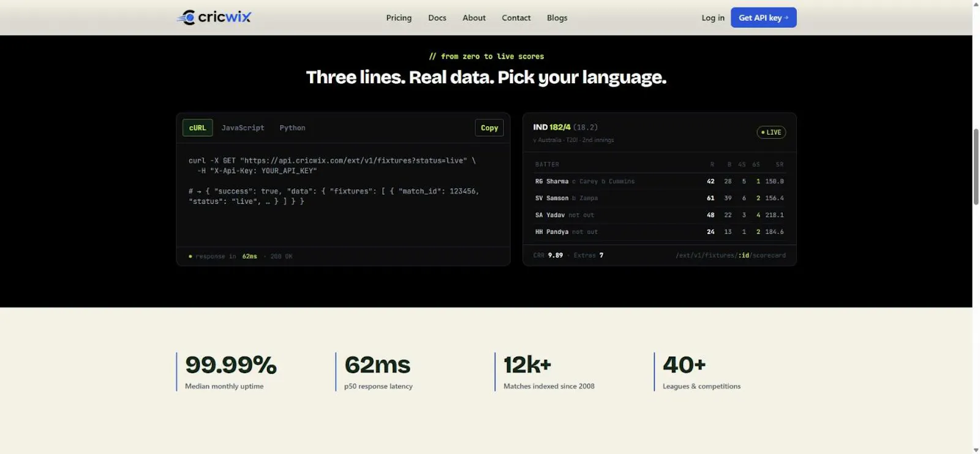Click the "Median monthly uptime" label
This screenshot has width=980, height=454.
(224, 386)
